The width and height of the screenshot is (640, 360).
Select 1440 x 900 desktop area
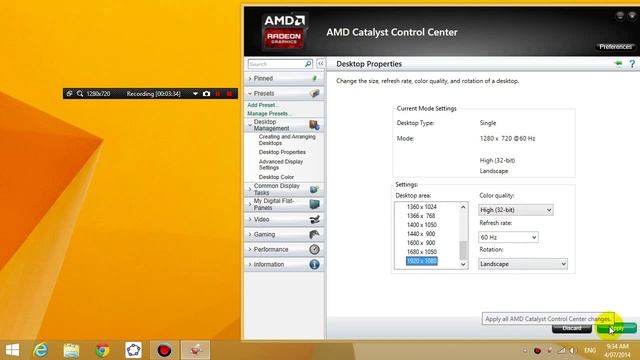(x=421, y=234)
